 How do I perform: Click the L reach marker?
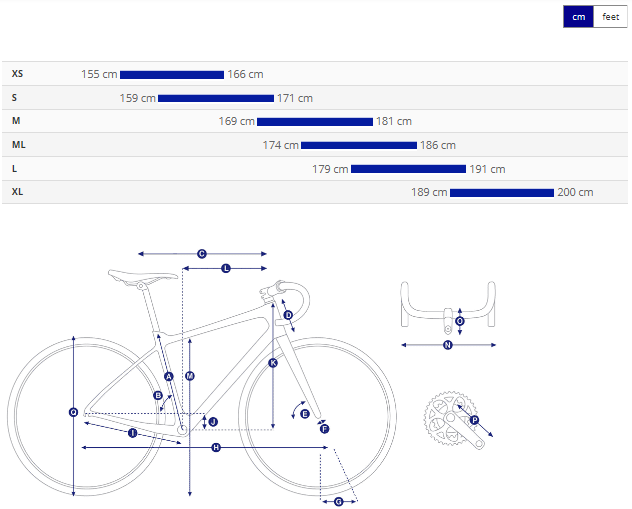(x=226, y=268)
